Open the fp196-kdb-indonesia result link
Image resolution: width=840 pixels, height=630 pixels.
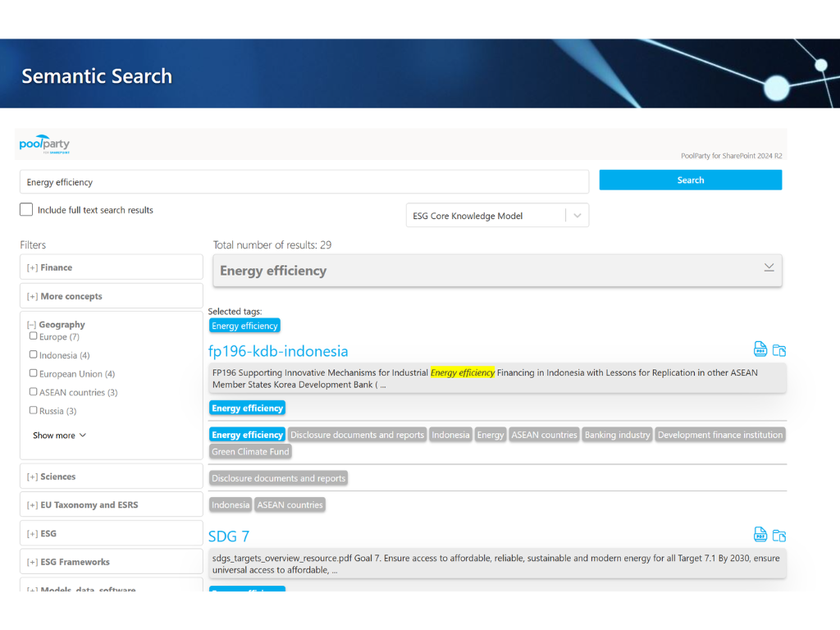278,351
